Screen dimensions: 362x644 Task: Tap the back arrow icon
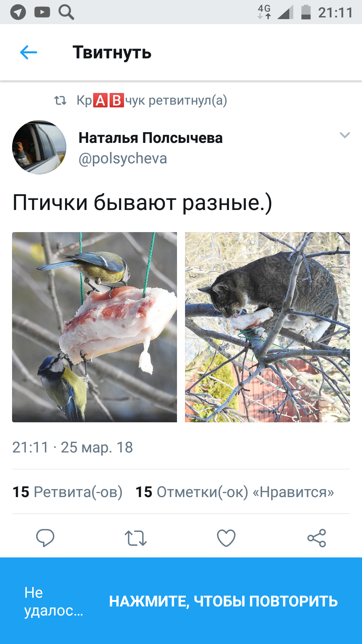(x=28, y=52)
